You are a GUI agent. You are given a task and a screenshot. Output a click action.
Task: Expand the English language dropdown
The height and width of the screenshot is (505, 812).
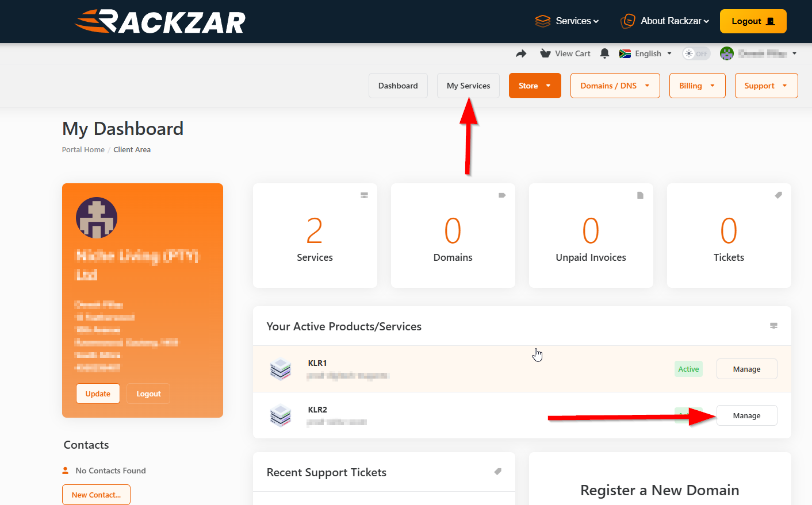tap(645, 53)
